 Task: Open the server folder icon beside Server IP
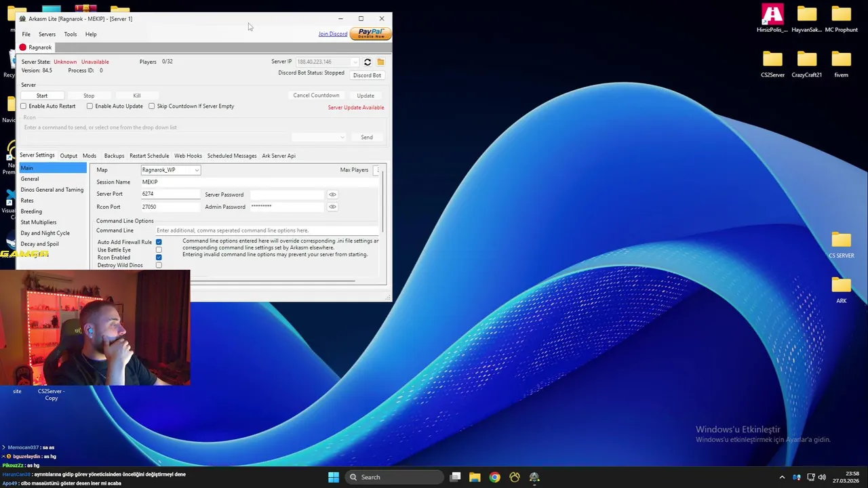pyautogui.click(x=380, y=62)
